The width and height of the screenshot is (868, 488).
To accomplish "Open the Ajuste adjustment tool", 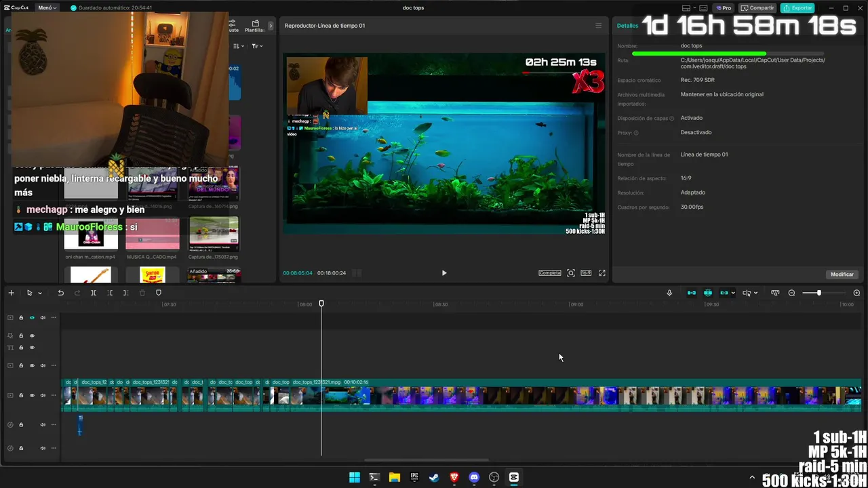I will 233,26.
